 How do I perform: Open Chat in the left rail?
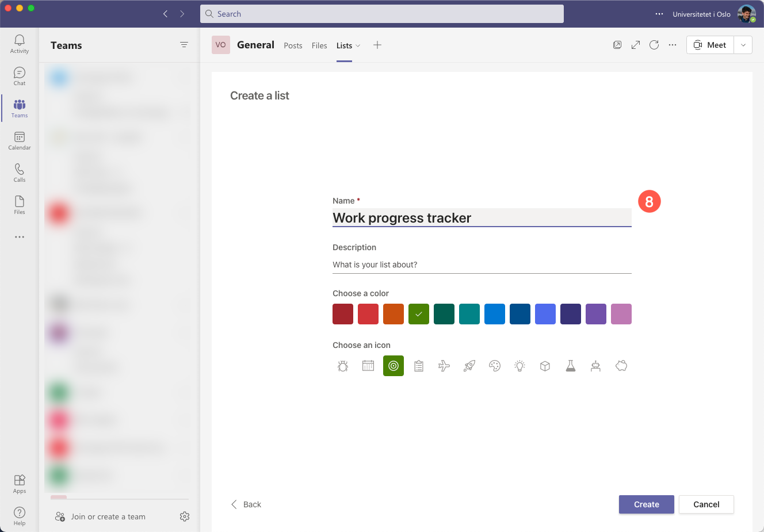tap(20, 76)
